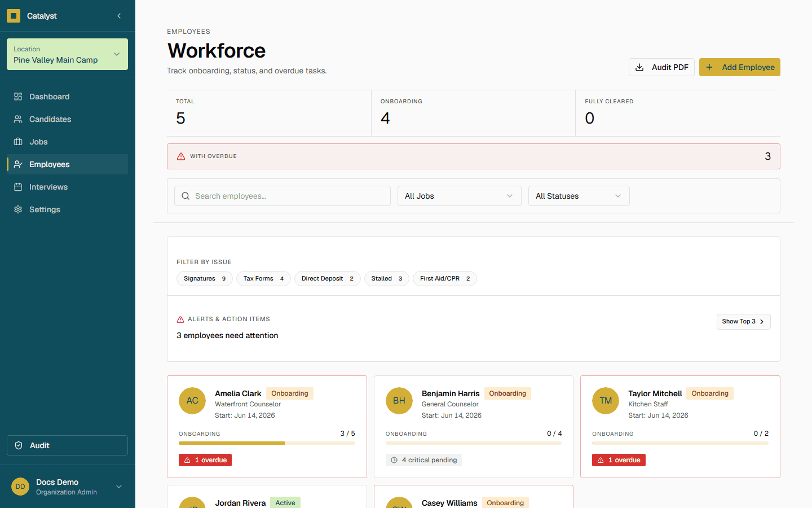Click the Active status tag on Jordan Rivera

point(285,503)
